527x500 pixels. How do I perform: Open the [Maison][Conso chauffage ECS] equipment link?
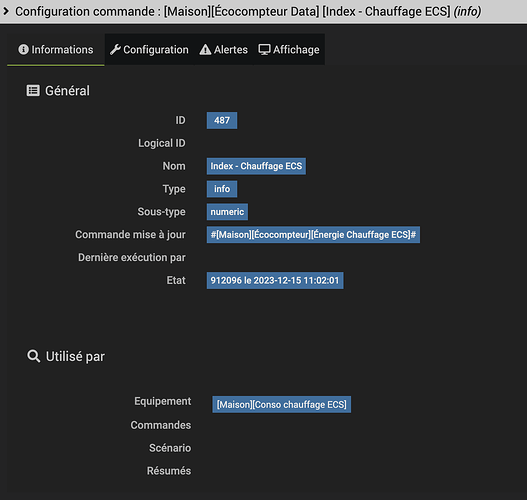point(282,404)
